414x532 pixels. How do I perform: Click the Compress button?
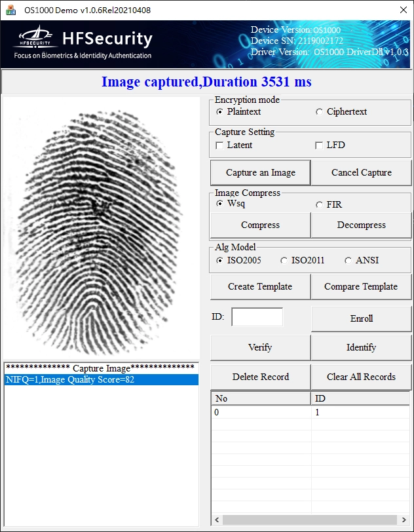pyautogui.click(x=260, y=225)
